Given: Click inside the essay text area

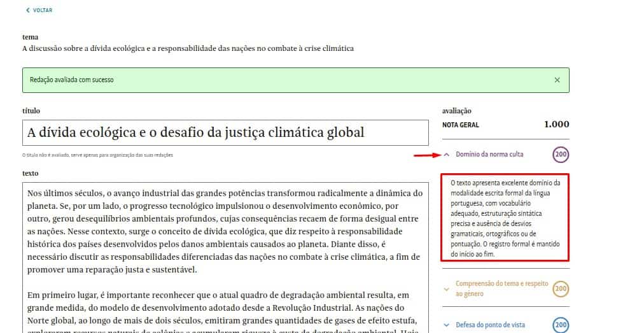Looking at the screenshot, I should (x=225, y=255).
